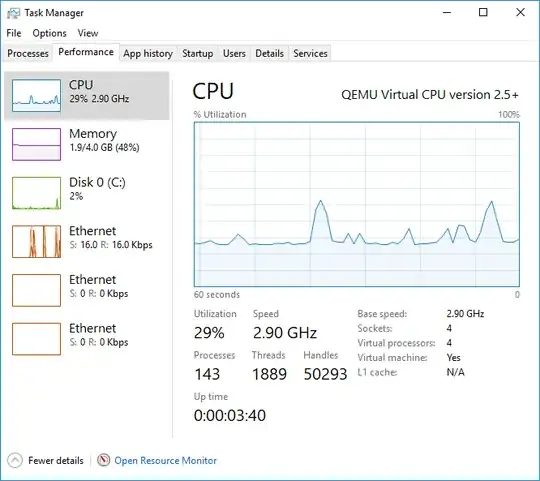Image resolution: width=540 pixels, height=481 pixels.
Task: Open the Options menu
Action: click(49, 33)
